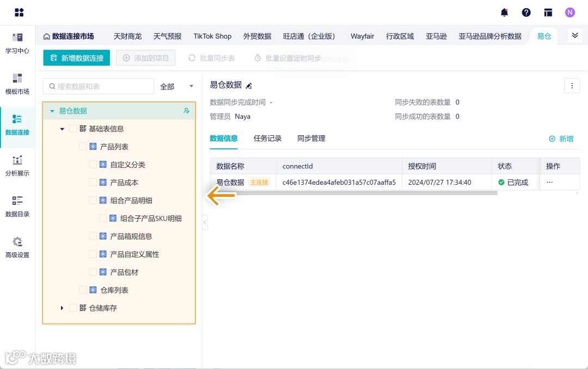Expand the 仓储库存 tree node
588x369 pixels.
[x=62, y=308]
